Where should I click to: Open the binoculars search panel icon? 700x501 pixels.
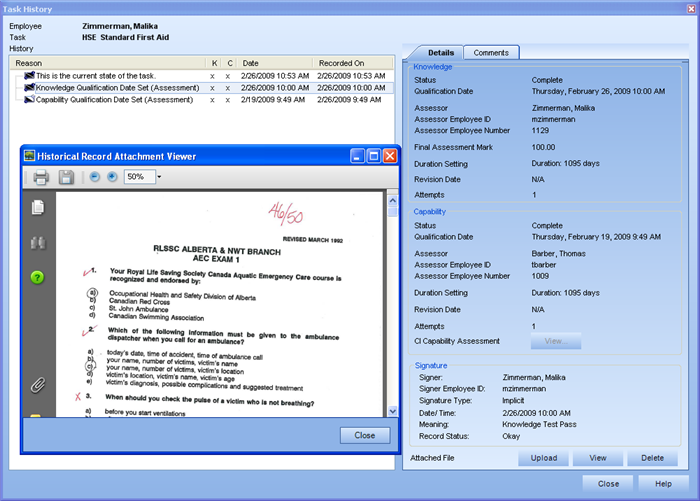(38, 243)
